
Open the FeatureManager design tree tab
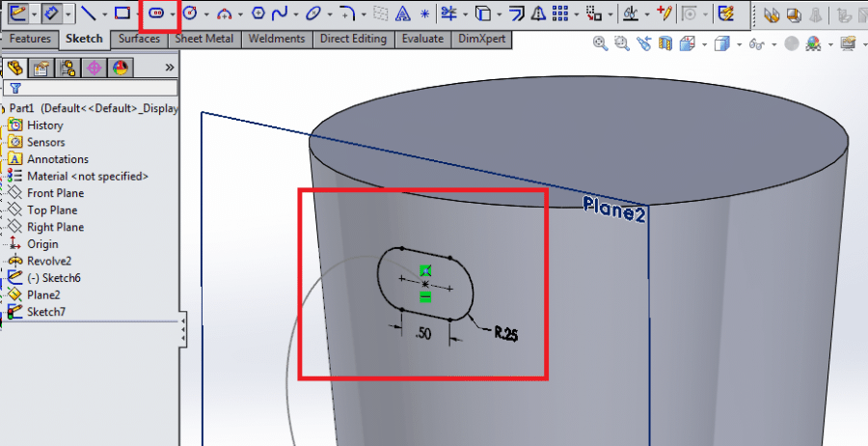tap(14, 68)
